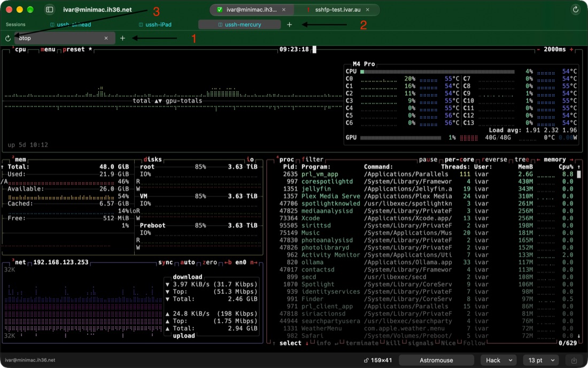Click the kill action at proc bottom

coord(393,343)
